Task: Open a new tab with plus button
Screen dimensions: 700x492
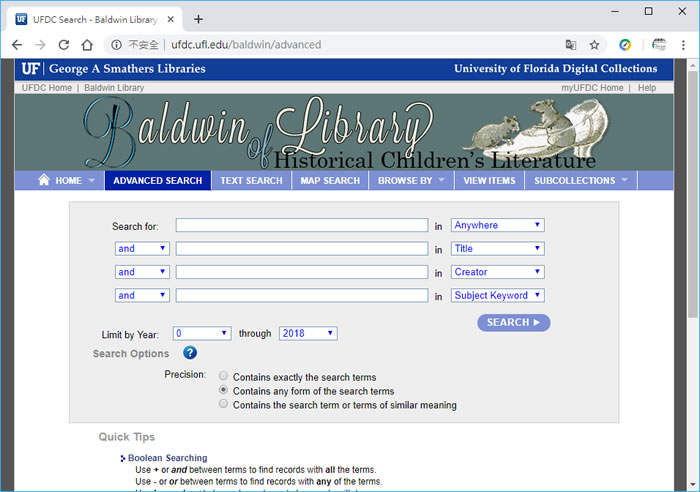Action: tap(199, 19)
